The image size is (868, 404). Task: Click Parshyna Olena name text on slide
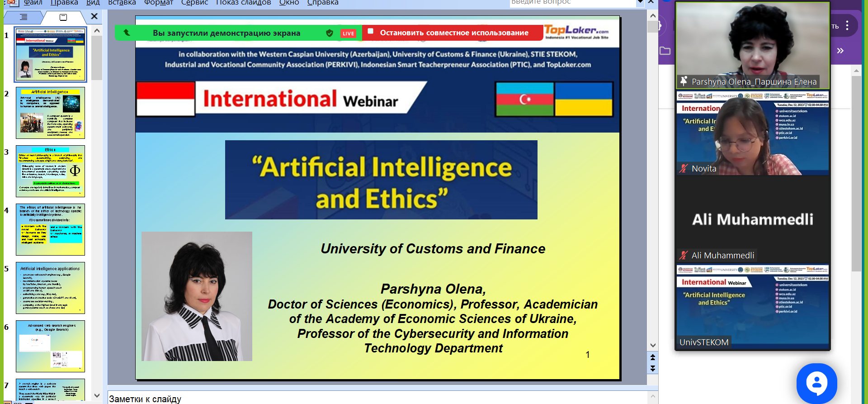433,289
